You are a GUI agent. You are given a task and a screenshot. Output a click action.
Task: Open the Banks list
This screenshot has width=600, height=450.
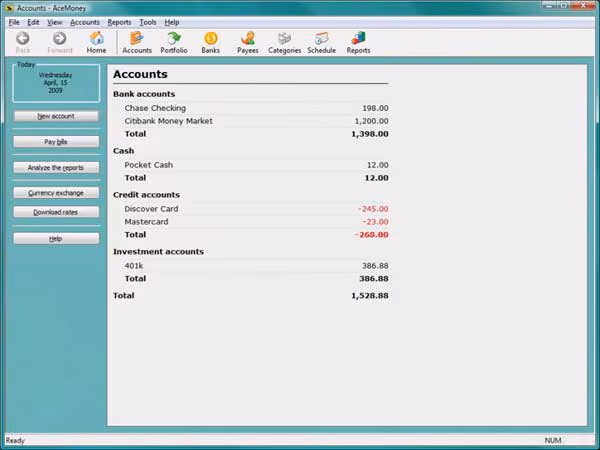click(210, 42)
